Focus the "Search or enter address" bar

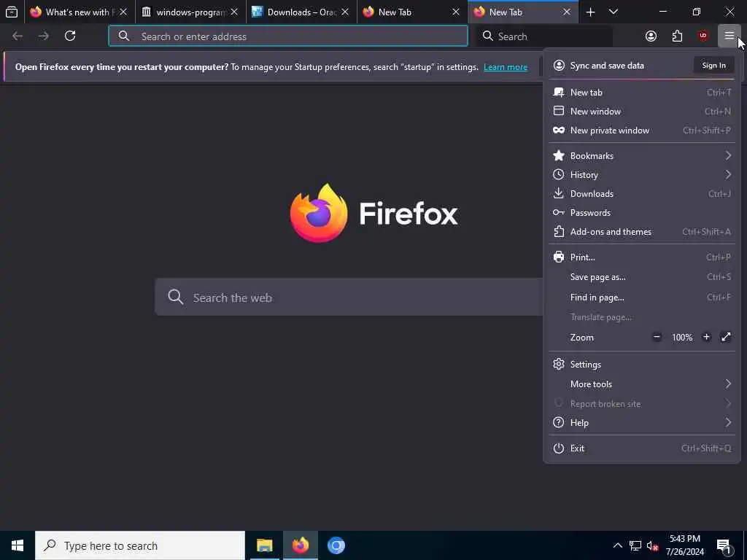288,36
